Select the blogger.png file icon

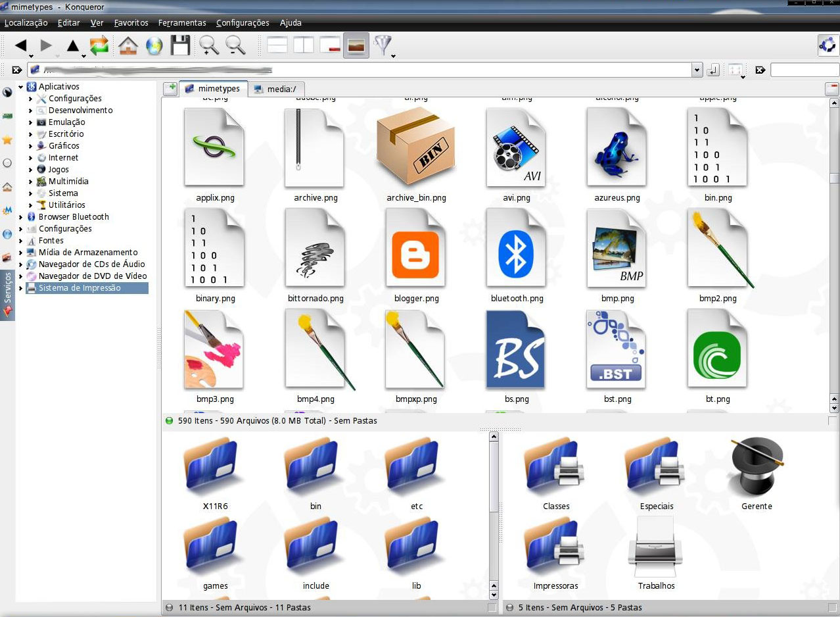[x=416, y=249]
